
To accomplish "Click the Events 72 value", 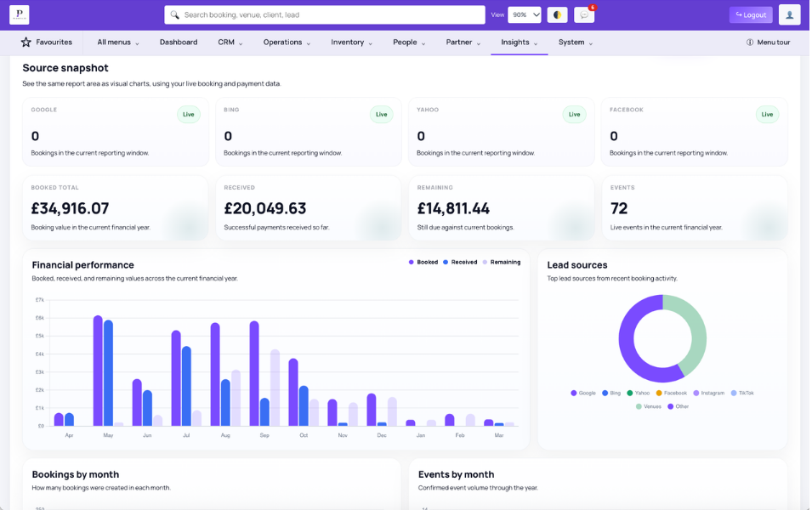I will click(x=619, y=208).
